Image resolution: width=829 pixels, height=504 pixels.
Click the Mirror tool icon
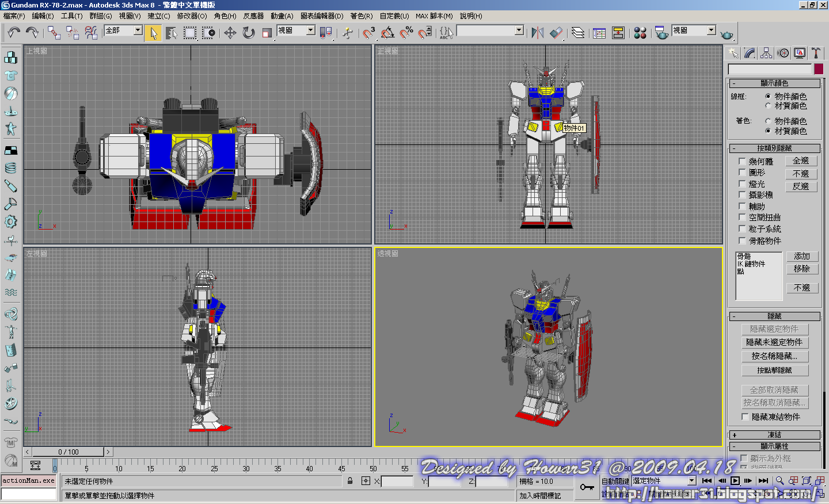point(538,33)
